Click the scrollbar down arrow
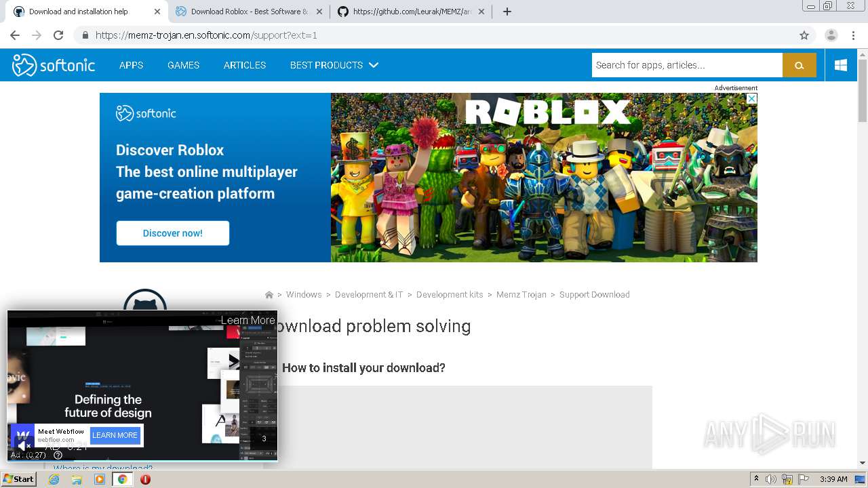This screenshot has height=488, width=868. click(863, 463)
